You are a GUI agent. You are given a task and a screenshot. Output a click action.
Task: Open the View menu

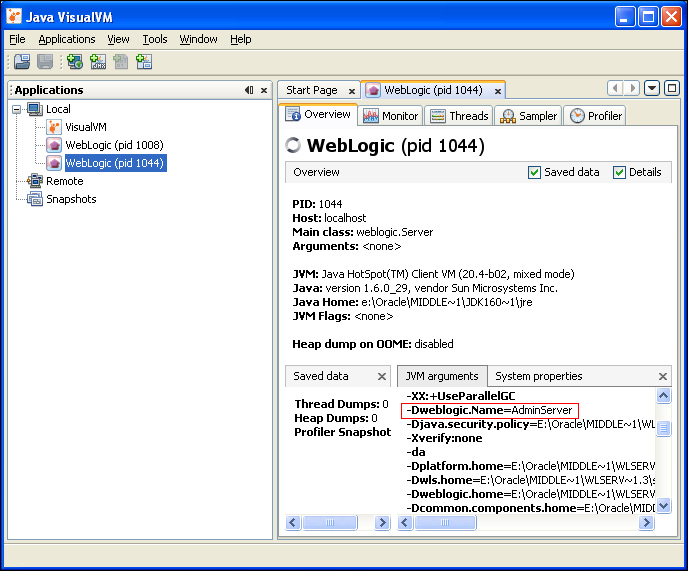tap(118, 40)
